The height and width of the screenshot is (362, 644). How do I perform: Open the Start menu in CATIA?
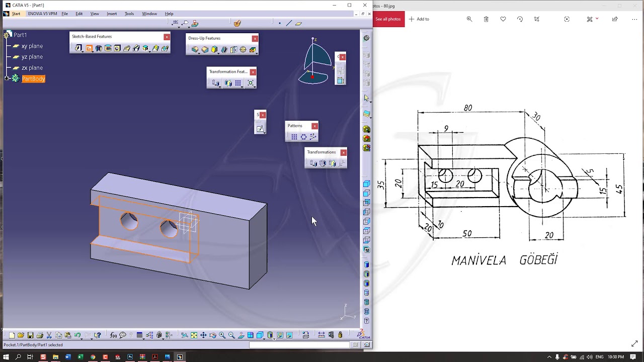coord(16,14)
